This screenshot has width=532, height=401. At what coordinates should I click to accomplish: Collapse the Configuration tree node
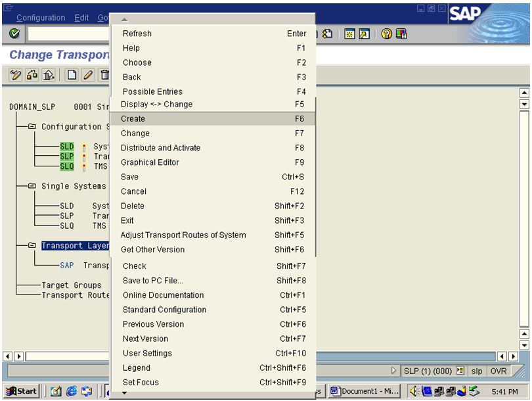point(30,127)
